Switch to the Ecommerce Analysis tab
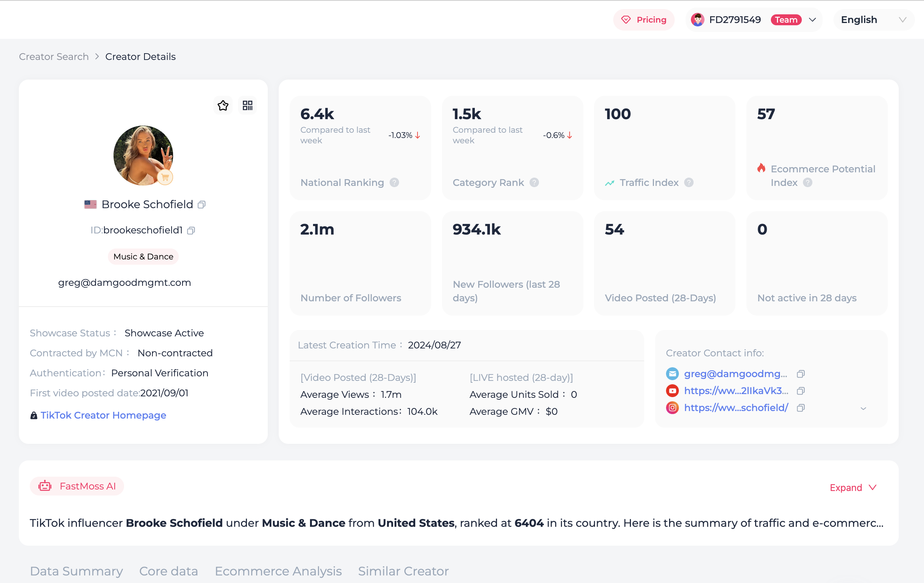Image resolution: width=924 pixels, height=583 pixels. [278, 571]
